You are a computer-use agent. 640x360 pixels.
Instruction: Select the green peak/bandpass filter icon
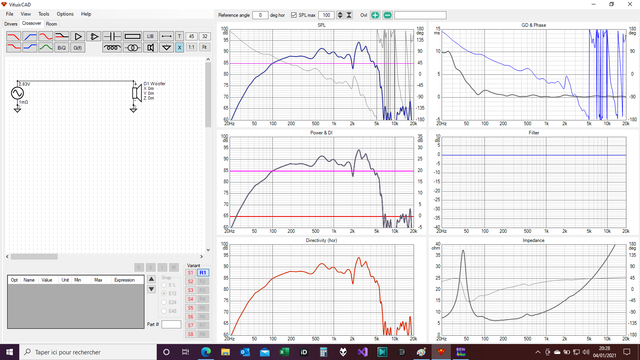pyautogui.click(x=45, y=47)
